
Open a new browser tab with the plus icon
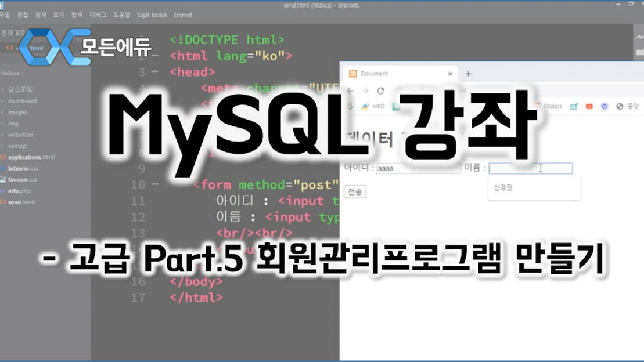coord(469,73)
